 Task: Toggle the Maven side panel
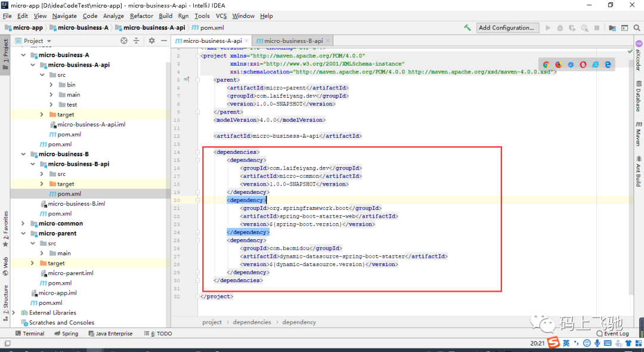tap(638, 134)
